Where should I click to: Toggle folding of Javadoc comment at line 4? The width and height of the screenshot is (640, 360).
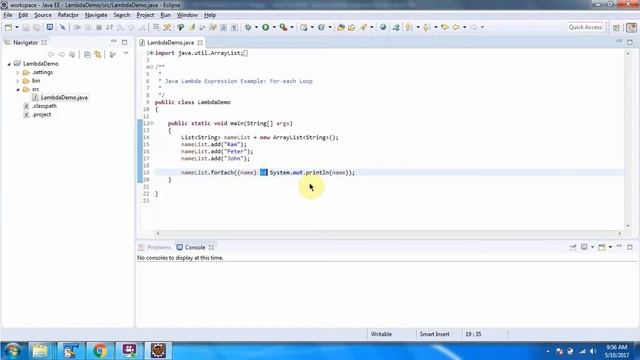coord(151,67)
